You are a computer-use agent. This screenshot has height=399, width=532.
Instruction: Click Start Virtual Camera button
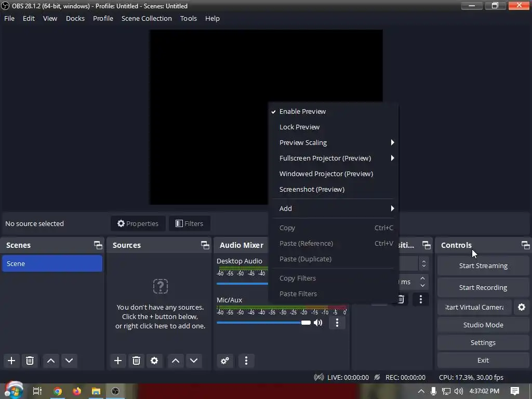(x=474, y=307)
